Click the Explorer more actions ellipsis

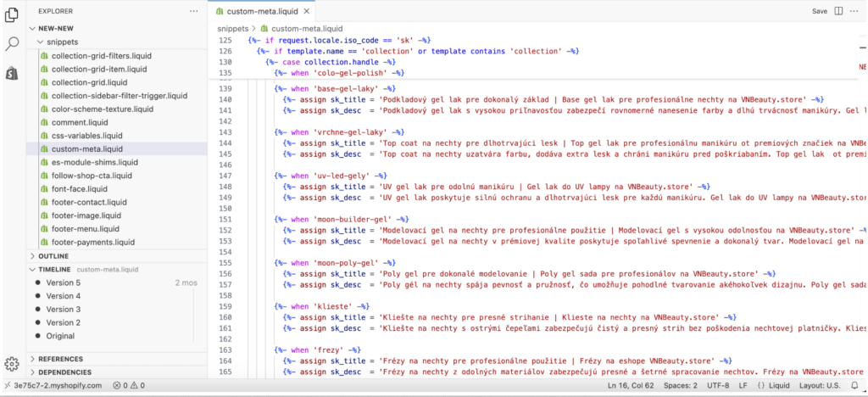point(193,11)
